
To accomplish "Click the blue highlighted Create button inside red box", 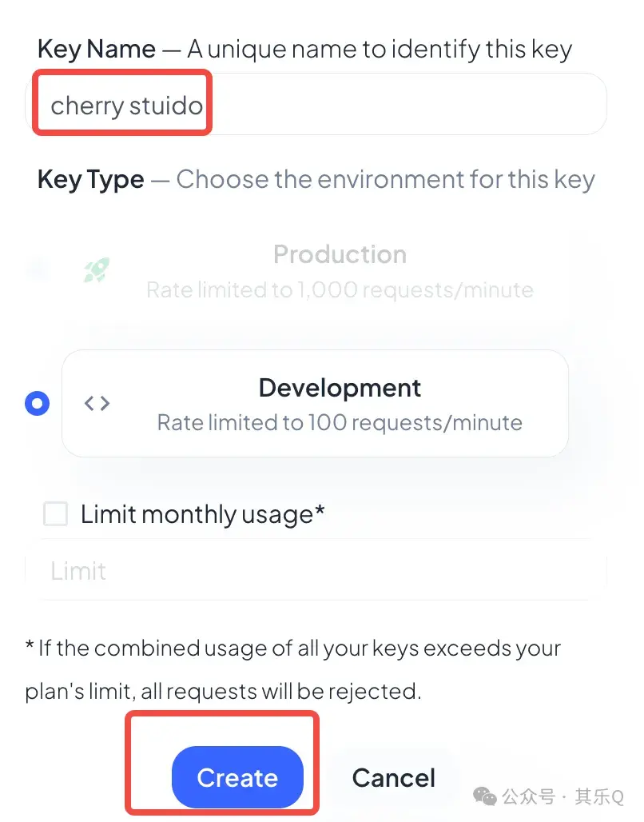I will [x=237, y=776].
